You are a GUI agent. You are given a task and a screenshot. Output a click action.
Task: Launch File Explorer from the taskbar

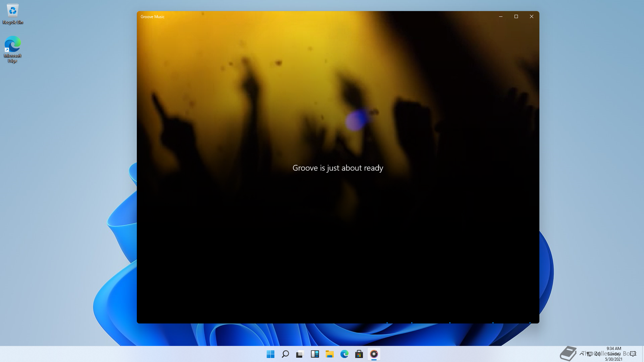tap(329, 354)
